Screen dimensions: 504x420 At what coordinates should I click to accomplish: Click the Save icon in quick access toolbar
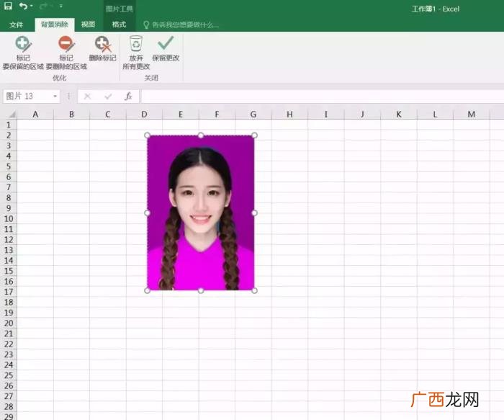[x=8, y=6]
